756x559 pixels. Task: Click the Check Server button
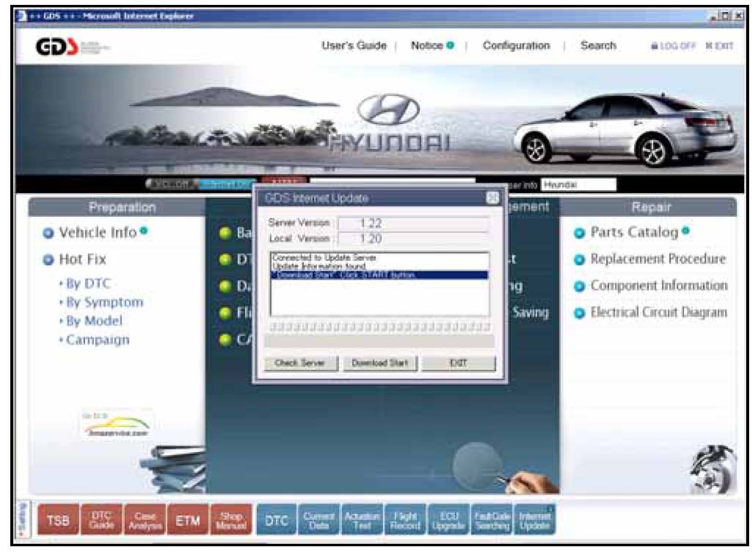(300, 363)
